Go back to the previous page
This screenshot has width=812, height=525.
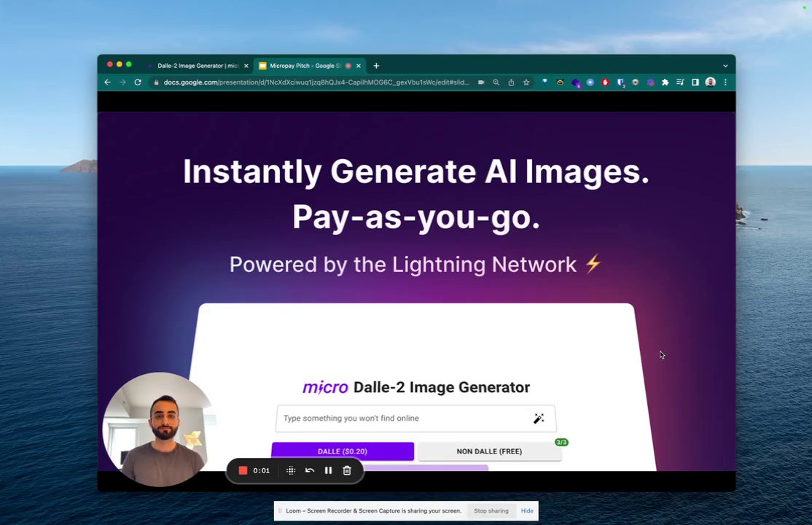tap(108, 82)
